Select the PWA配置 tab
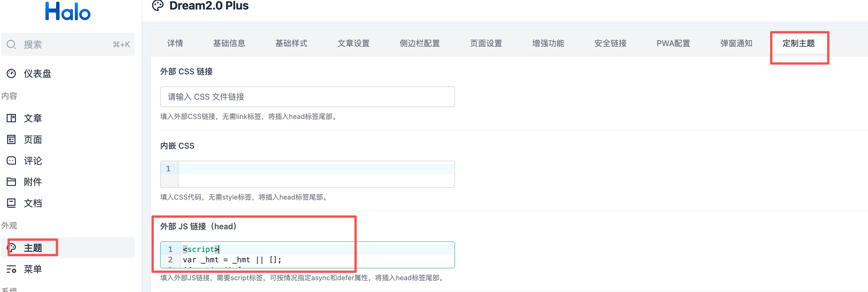Image resolution: width=868 pixels, height=292 pixels. (673, 43)
